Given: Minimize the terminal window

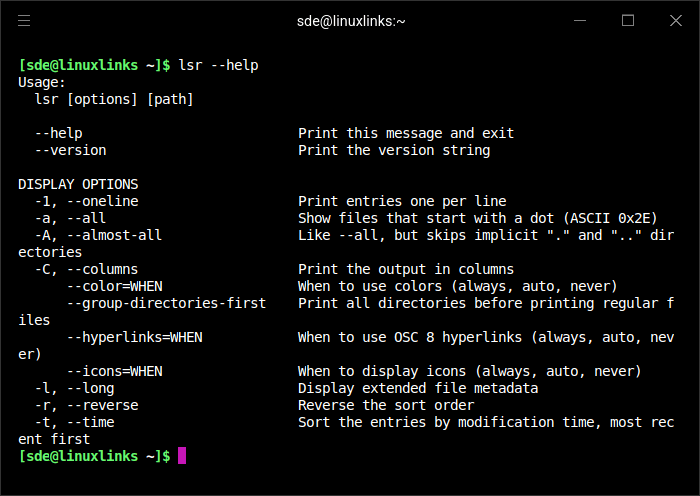Looking at the screenshot, I should [x=580, y=21].
